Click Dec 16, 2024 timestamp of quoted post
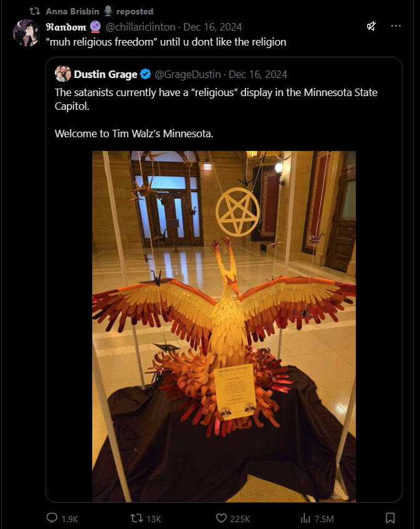 [x=258, y=74]
